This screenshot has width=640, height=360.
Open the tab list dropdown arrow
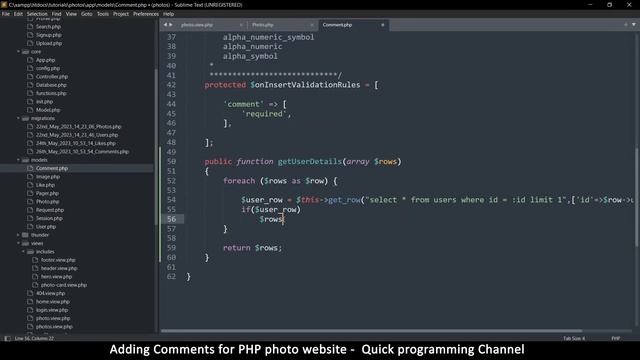tap(633, 24)
